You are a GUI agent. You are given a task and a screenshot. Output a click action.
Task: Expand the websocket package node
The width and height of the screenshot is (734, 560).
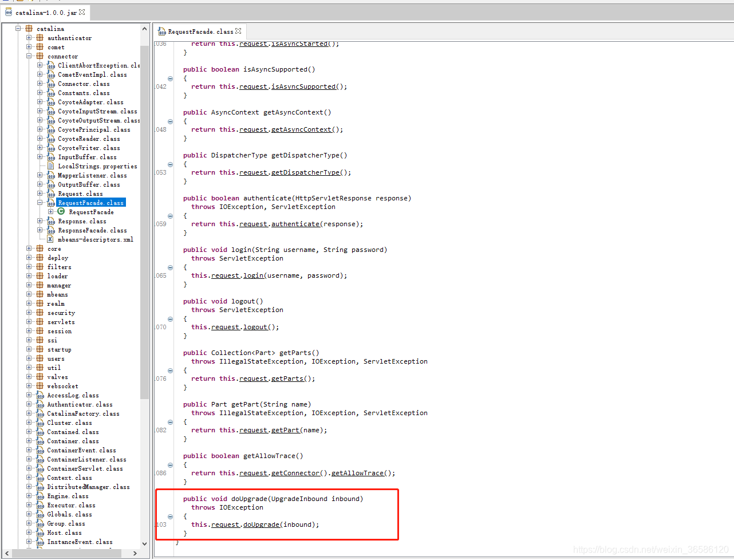pyautogui.click(x=29, y=386)
